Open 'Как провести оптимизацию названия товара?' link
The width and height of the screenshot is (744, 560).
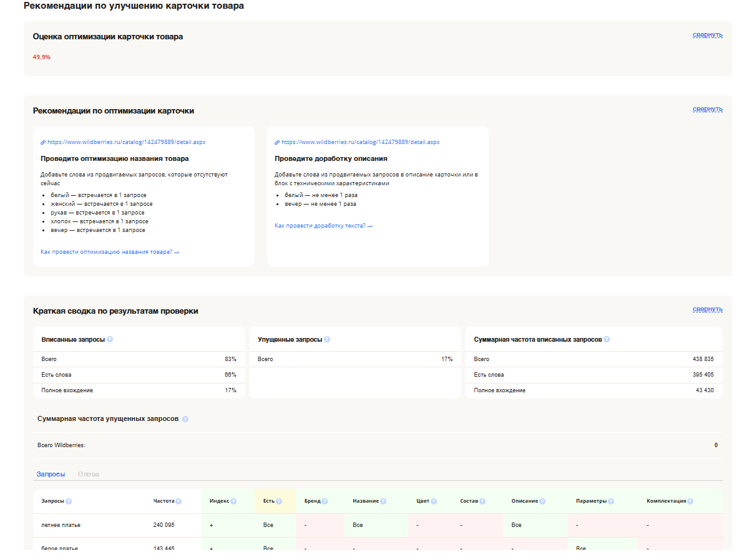click(110, 252)
